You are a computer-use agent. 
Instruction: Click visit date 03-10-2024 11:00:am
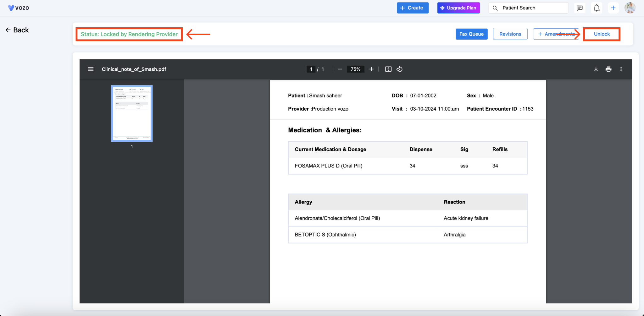pos(435,109)
